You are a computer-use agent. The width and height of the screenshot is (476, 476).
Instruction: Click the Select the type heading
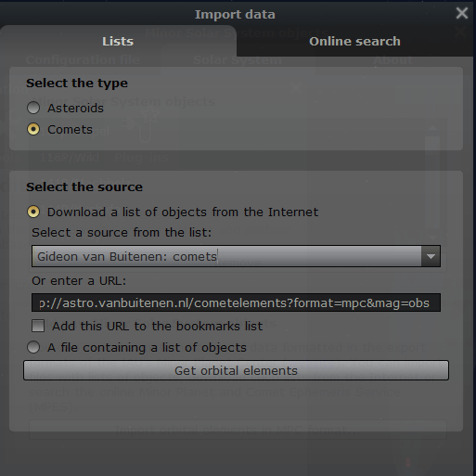coord(77,84)
